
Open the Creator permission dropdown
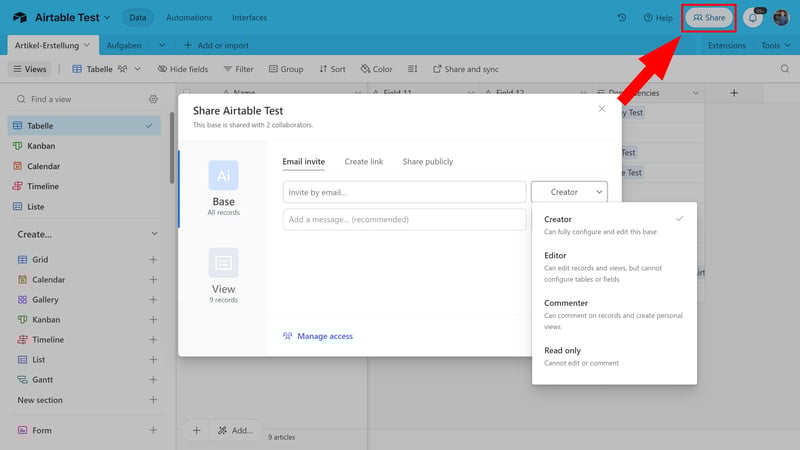pyautogui.click(x=569, y=192)
